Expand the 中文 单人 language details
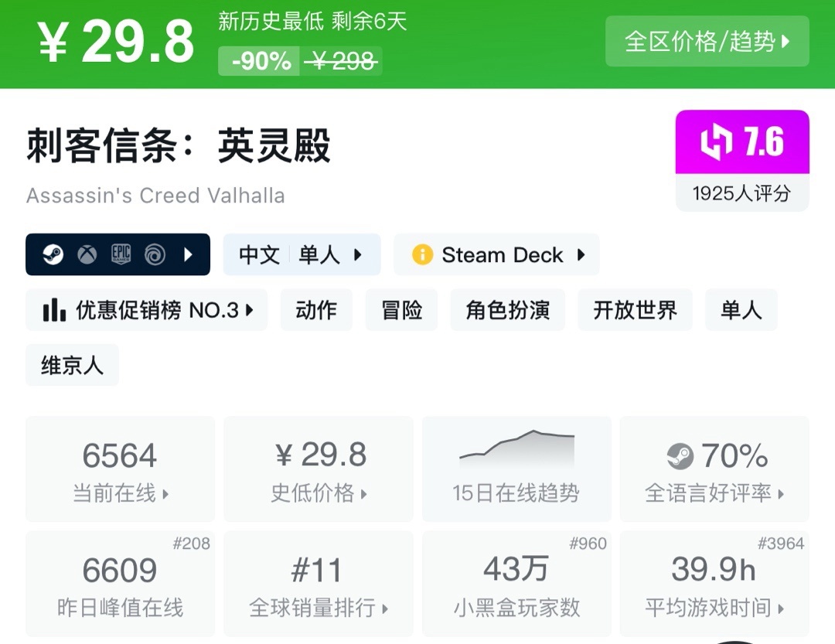The image size is (835, 644). [302, 254]
